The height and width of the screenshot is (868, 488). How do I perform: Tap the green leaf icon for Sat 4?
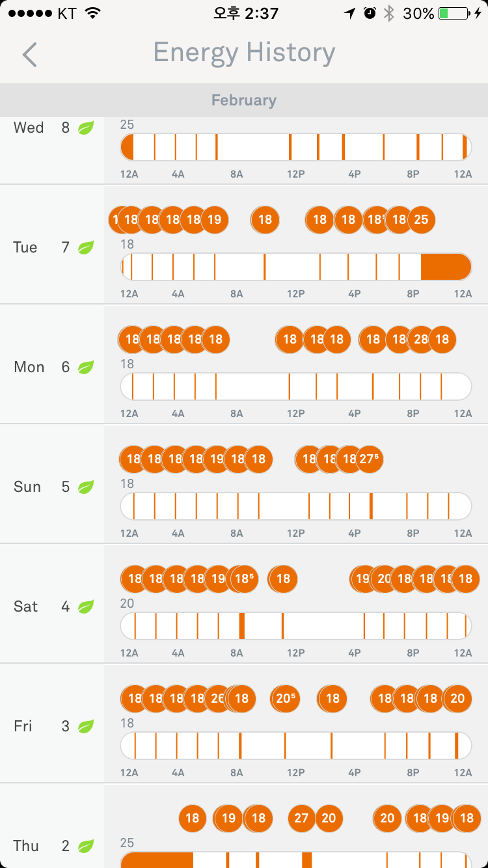[86, 606]
